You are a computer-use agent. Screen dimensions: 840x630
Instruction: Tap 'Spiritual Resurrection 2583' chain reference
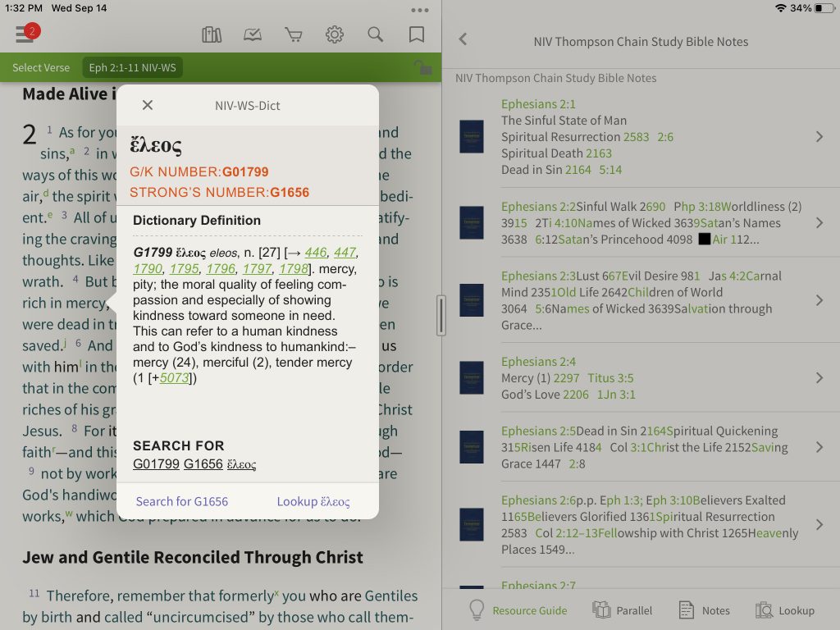pyautogui.click(x=575, y=137)
